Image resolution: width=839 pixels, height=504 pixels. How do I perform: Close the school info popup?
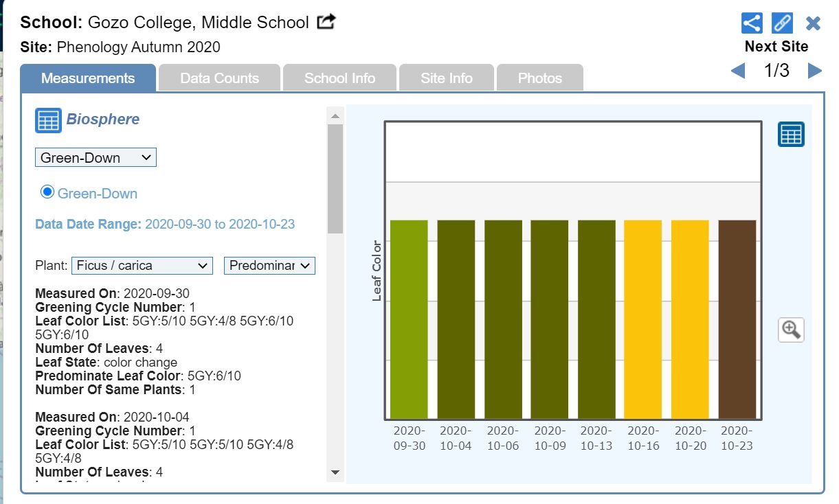813,23
